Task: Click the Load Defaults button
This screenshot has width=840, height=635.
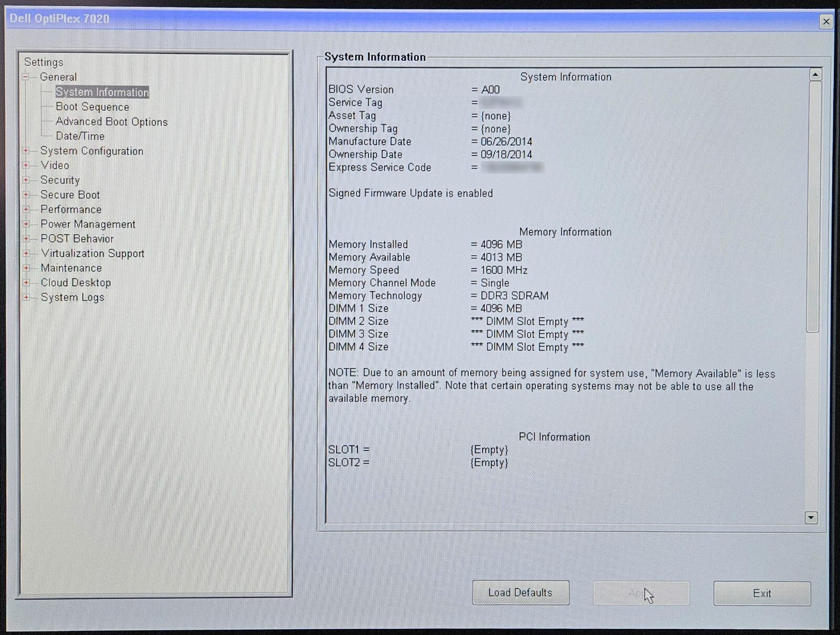Action: click(x=520, y=592)
